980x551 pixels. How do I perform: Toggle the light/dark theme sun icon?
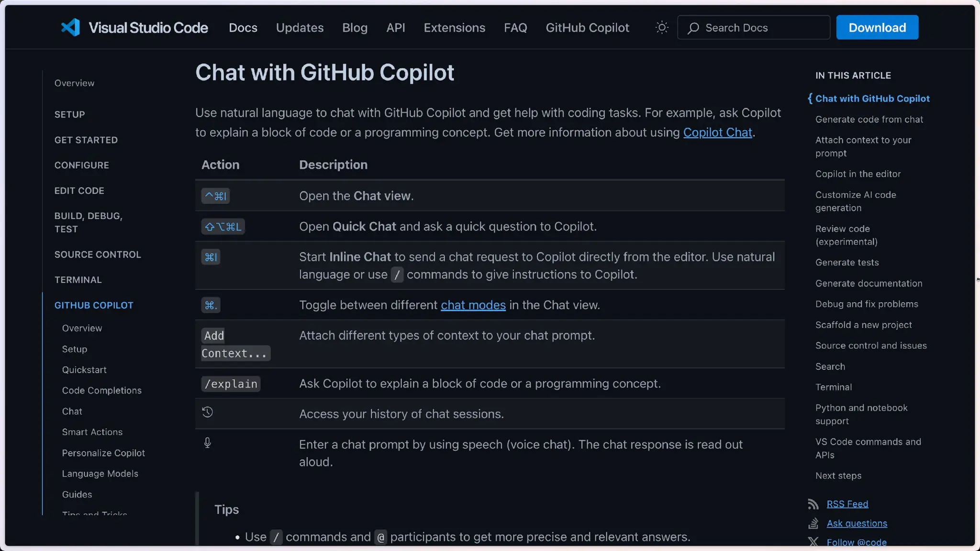pyautogui.click(x=662, y=27)
